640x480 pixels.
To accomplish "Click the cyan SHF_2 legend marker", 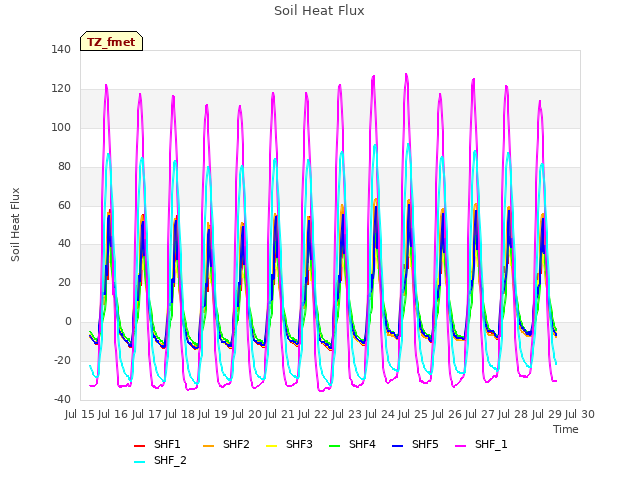I will tap(140, 462).
